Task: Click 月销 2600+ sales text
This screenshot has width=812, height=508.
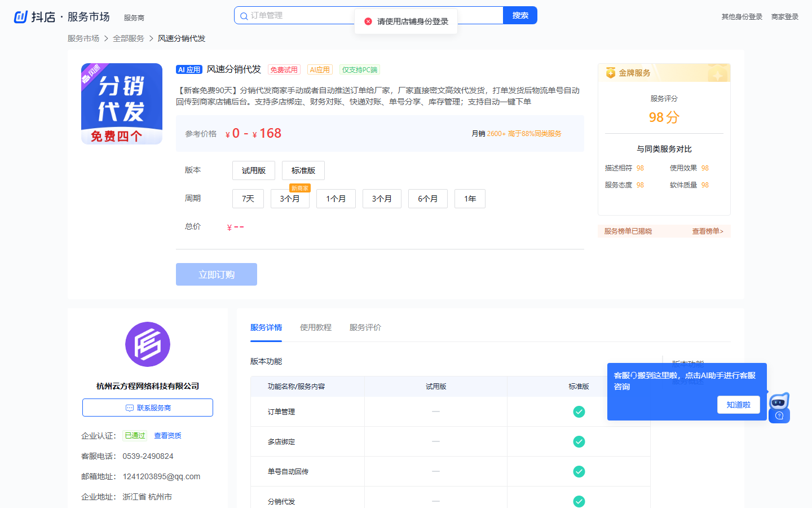Action: pyautogui.click(x=488, y=134)
